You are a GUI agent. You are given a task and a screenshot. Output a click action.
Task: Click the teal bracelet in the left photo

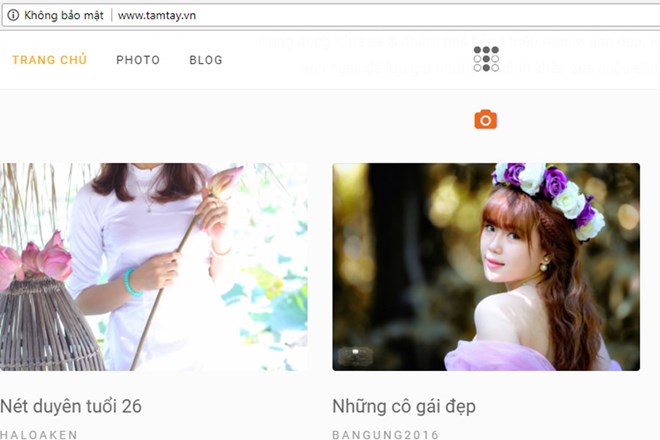(x=132, y=283)
